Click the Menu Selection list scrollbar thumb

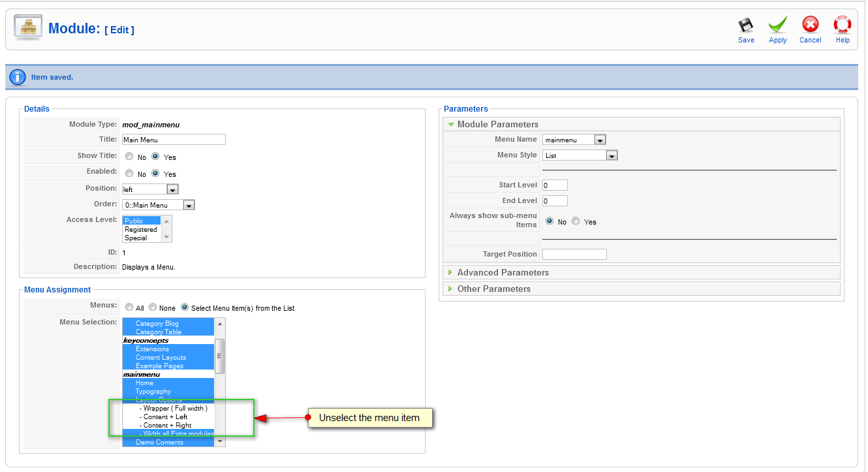pos(220,356)
